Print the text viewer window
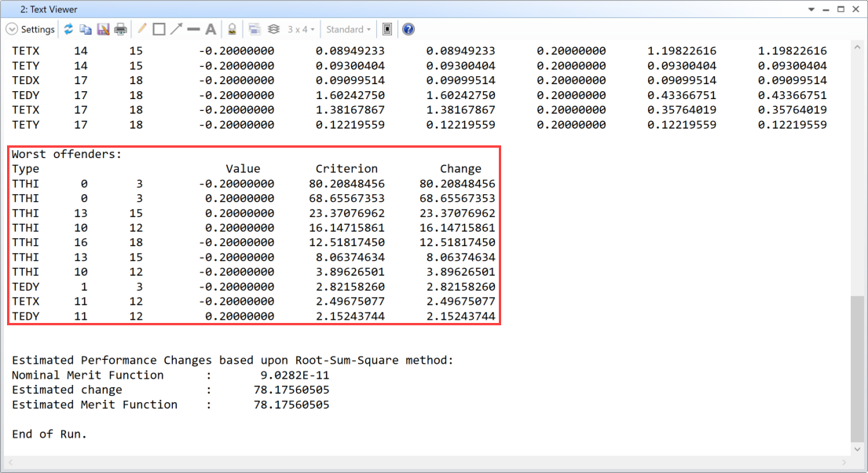The height and width of the screenshot is (473, 868). coord(121,29)
